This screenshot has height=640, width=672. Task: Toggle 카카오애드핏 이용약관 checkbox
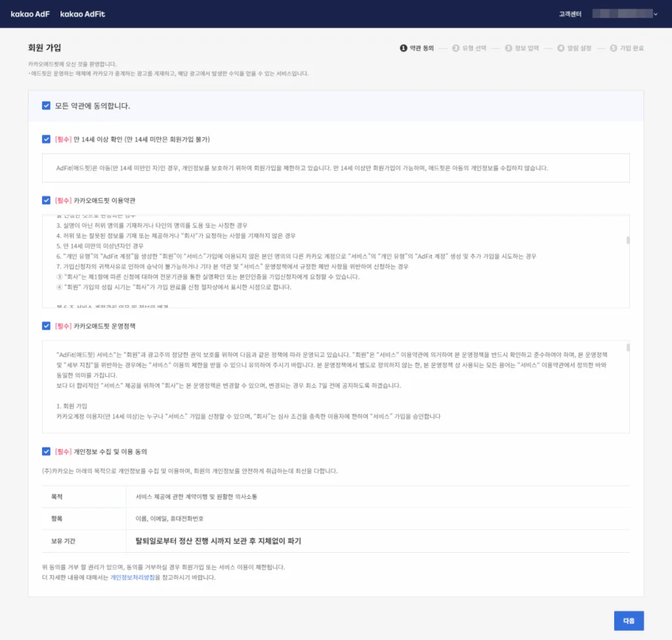46,200
